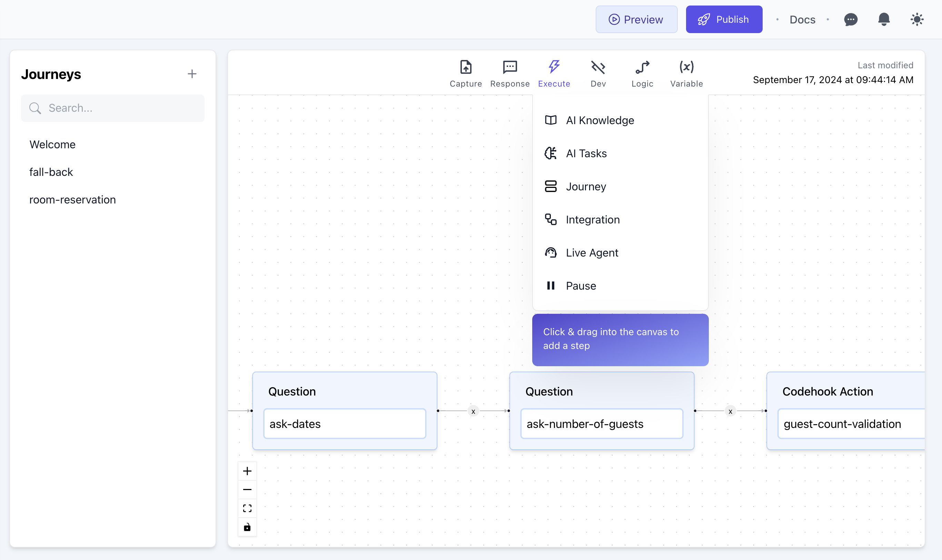
Task: Open the Preview mode
Action: [636, 19]
